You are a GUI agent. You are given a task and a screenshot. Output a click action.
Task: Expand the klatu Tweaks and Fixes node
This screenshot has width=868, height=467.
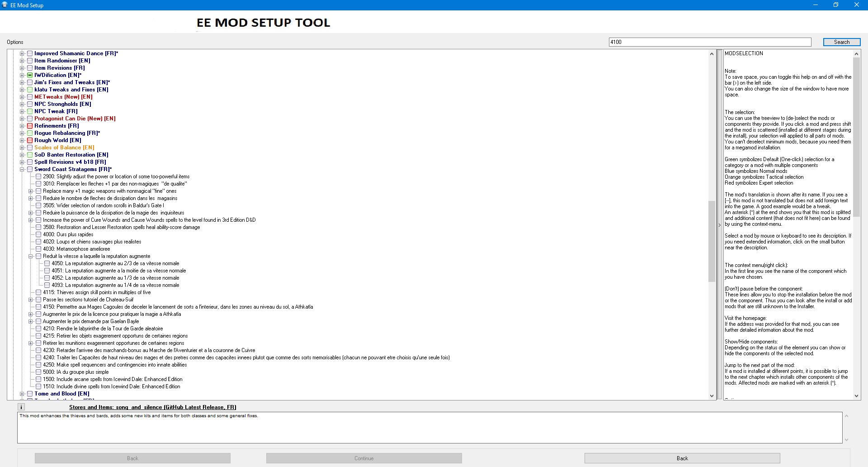tap(22, 90)
